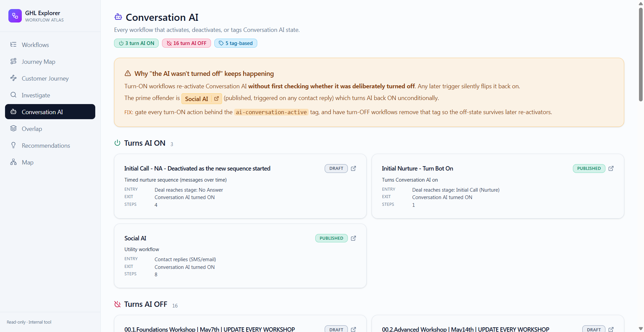Click 'Initial Nurture - Turn Bot On' title

click(418, 169)
